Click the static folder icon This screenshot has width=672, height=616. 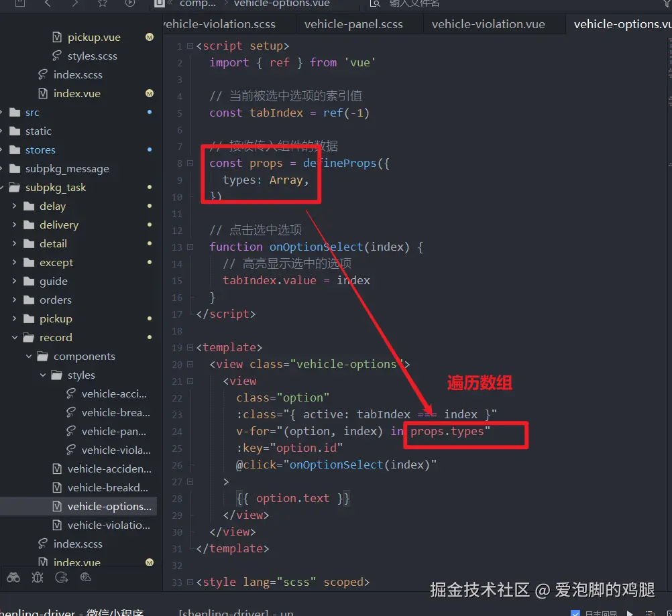[15, 131]
